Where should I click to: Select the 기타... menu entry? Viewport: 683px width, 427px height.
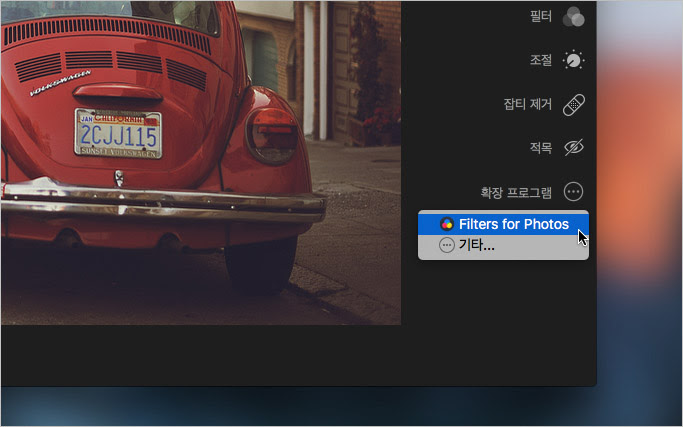click(503, 245)
